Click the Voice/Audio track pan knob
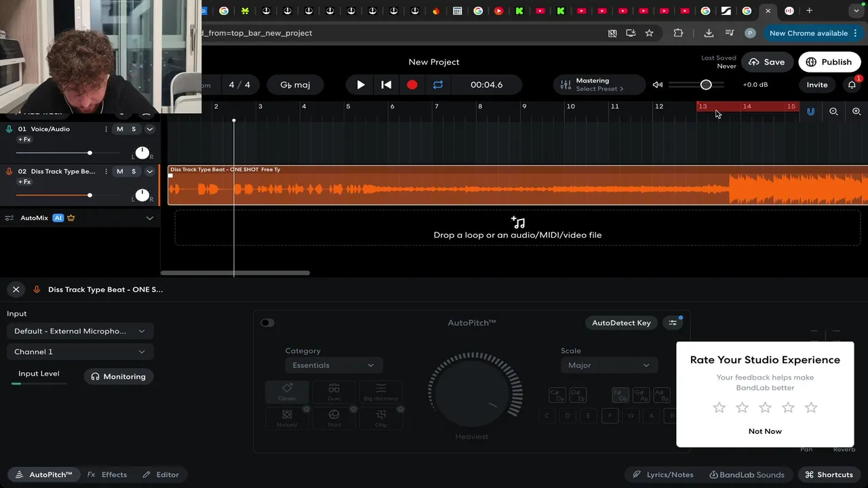The height and width of the screenshot is (488, 868). coord(142,152)
